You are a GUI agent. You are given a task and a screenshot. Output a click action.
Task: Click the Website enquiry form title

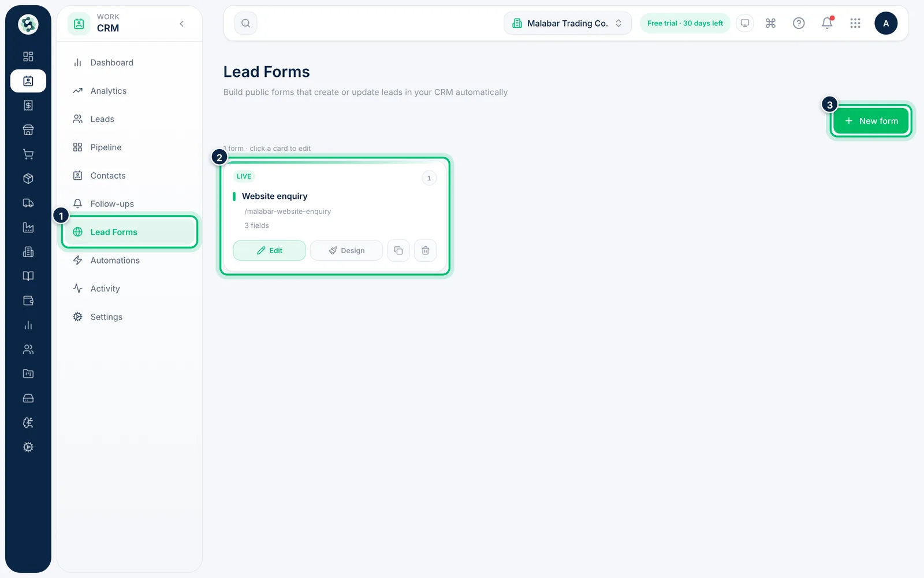(275, 196)
